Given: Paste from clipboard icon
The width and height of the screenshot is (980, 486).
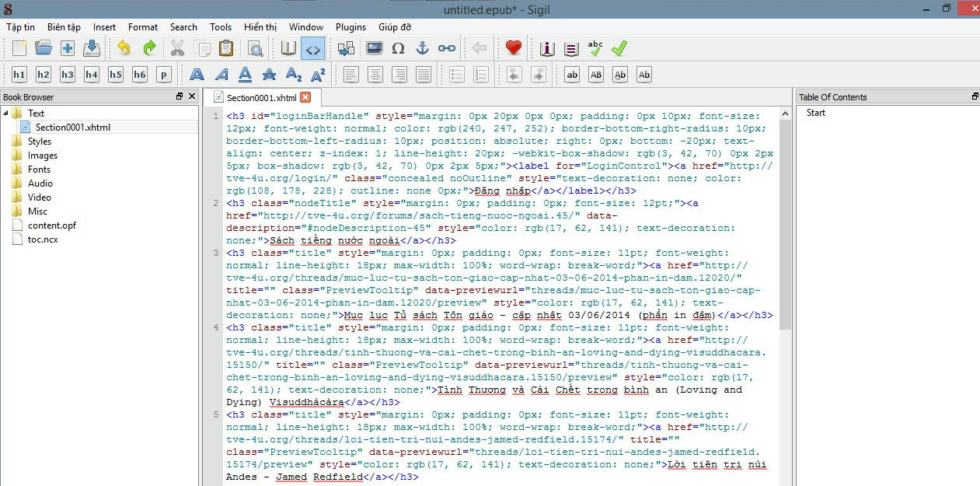Looking at the screenshot, I should [226, 48].
